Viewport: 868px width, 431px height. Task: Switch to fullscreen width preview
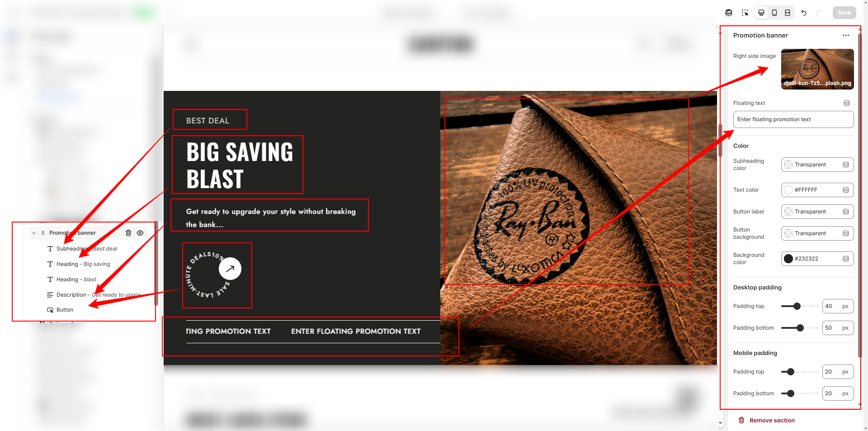click(x=788, y=13)
